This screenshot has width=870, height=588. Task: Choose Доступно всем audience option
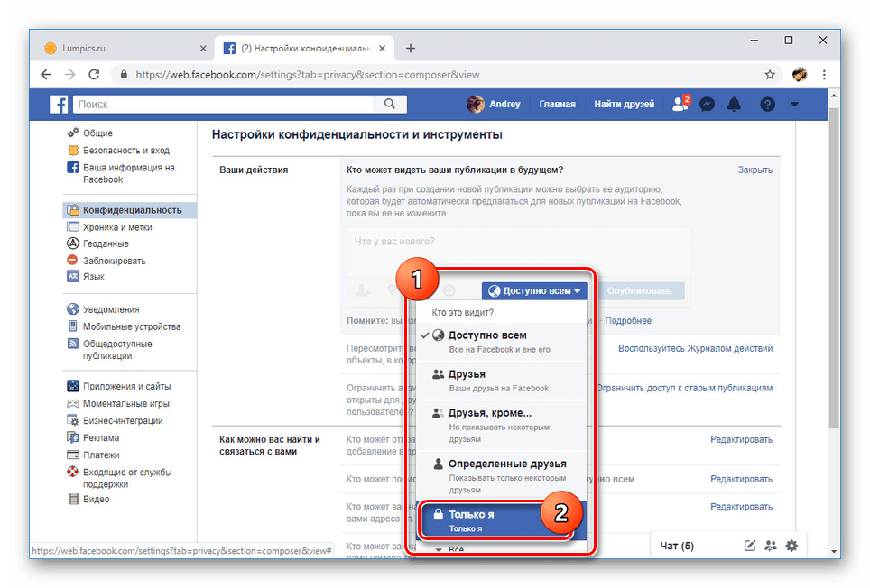coord(501,342)
